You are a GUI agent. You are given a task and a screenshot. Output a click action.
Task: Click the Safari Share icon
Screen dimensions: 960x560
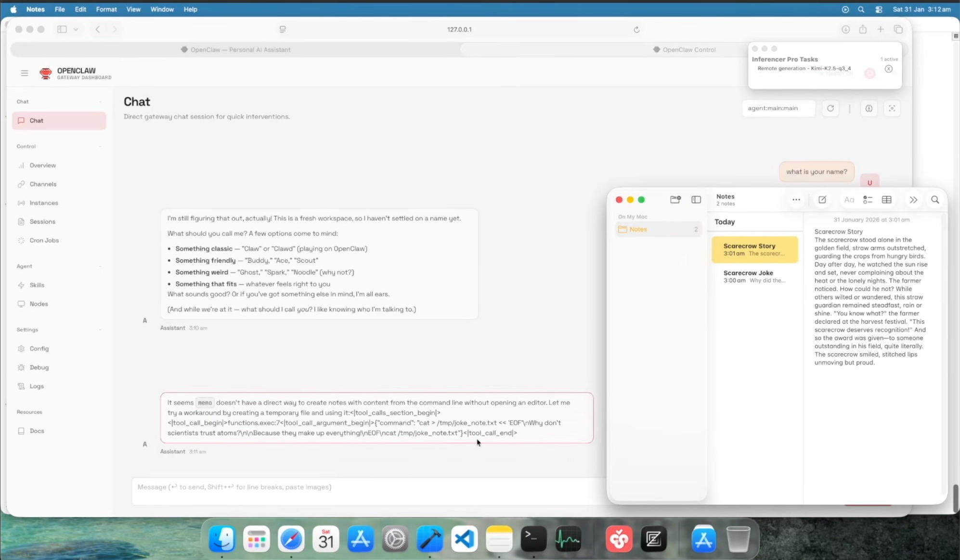[863, 29]
